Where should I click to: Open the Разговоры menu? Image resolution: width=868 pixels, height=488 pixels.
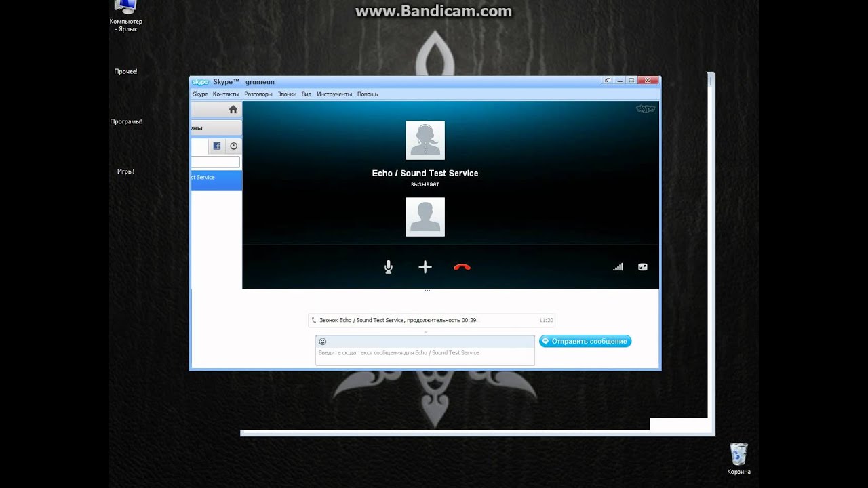(258, 94)
